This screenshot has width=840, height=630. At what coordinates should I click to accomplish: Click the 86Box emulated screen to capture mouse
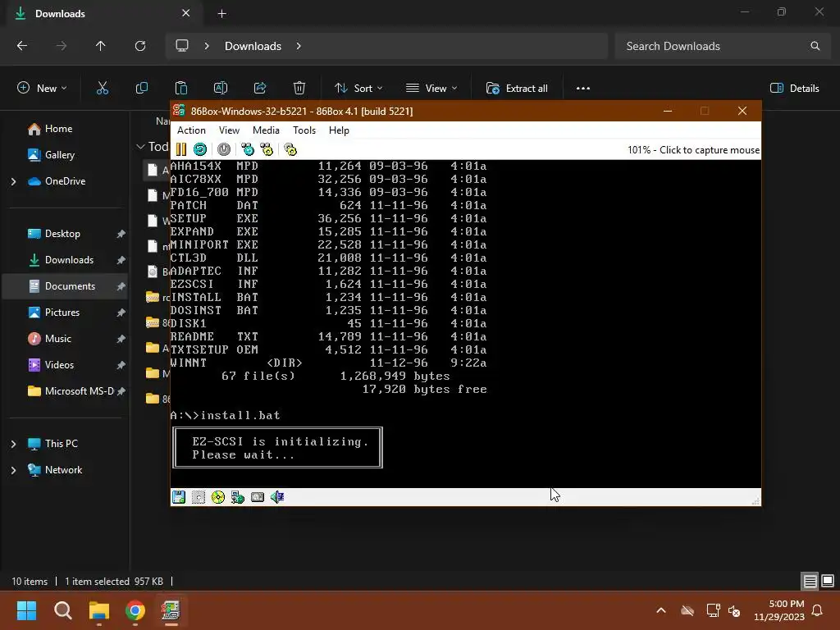465,323
